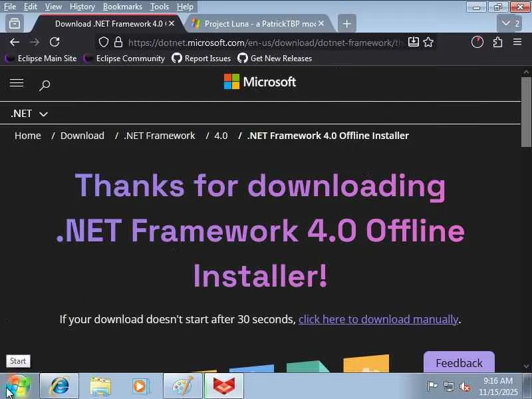The width and height of the screenshot is (532, 399).
Task: Go back to the previous page
Action: click(14, 42)
